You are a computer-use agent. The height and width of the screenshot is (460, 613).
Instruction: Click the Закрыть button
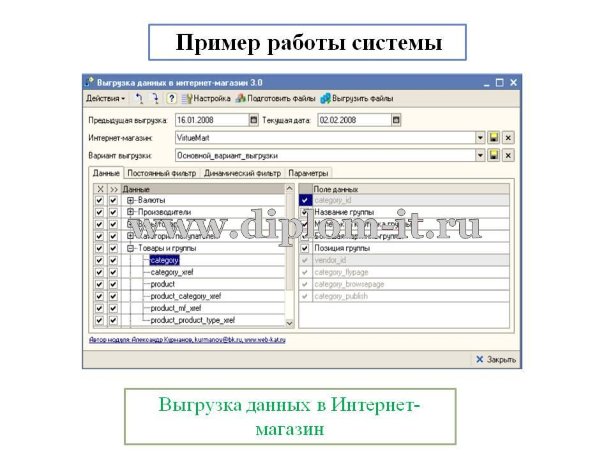click(x=496, y=360)
